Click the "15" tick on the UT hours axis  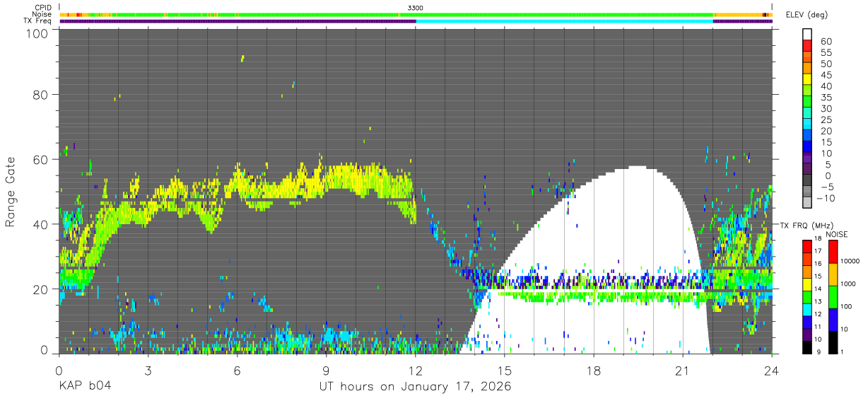tap(505, 370)
